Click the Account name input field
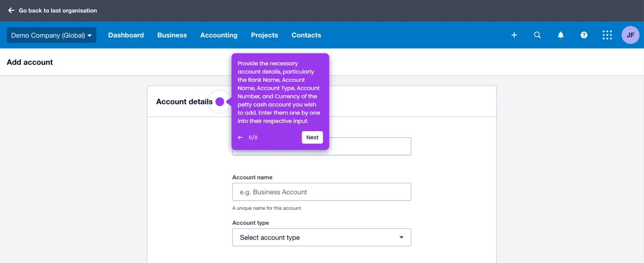 [322, 192]
